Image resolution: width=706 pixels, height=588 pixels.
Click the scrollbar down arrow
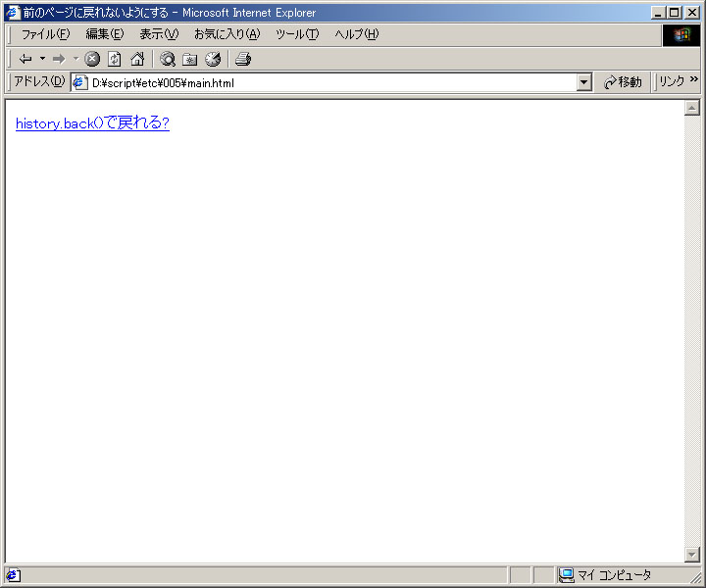[x=691, y=555]
